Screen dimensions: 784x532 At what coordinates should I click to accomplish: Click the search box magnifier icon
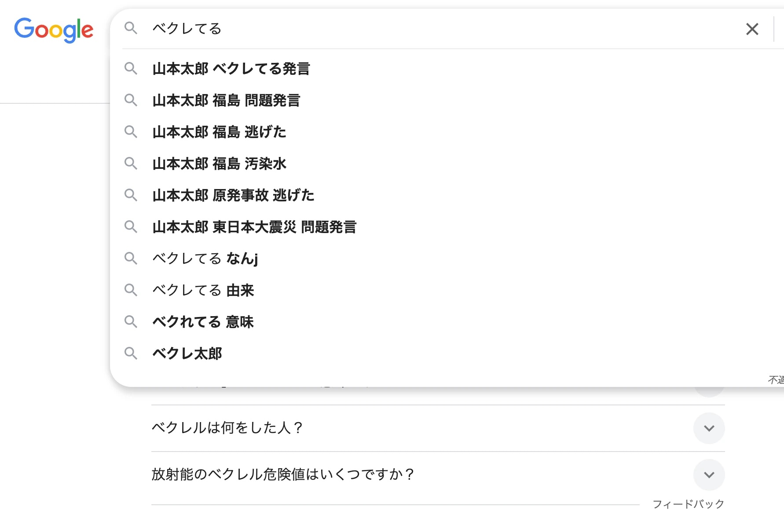pyautogui.click(x=131, y=28)
